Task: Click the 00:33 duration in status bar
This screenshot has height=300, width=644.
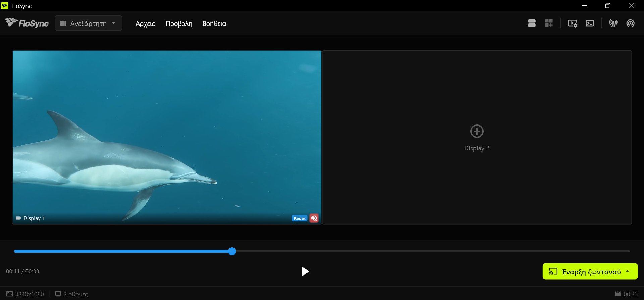Action: coord(631,294)
